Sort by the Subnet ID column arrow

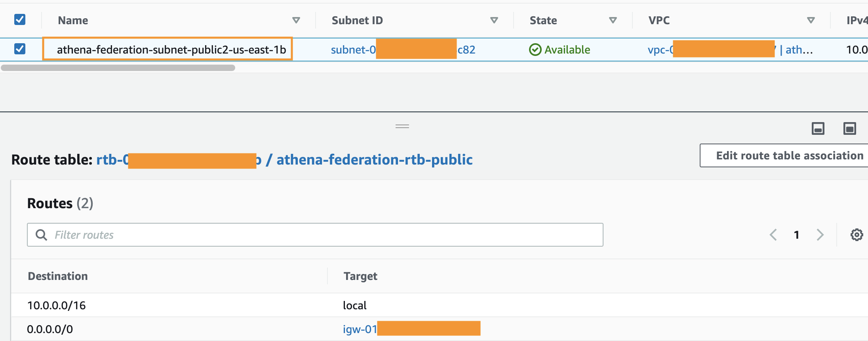point(494,20)
